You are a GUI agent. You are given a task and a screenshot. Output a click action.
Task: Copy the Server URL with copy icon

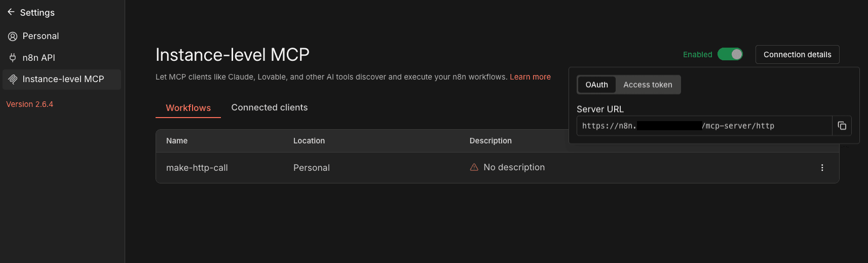[x=842, y=126]
